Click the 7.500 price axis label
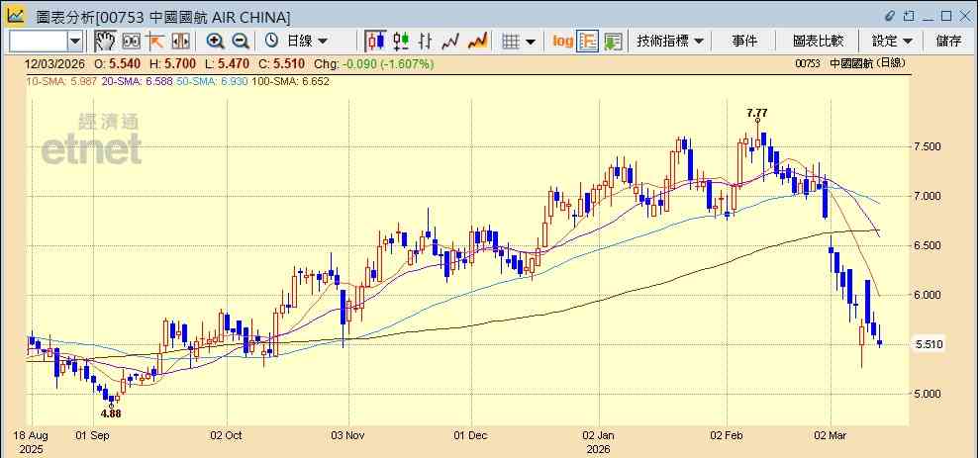Screen dimensions: 980x458 point(928,146)
